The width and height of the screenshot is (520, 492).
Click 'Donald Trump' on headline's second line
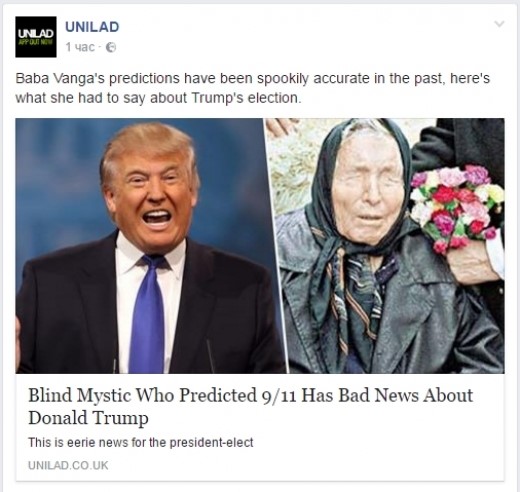(88, 418)
